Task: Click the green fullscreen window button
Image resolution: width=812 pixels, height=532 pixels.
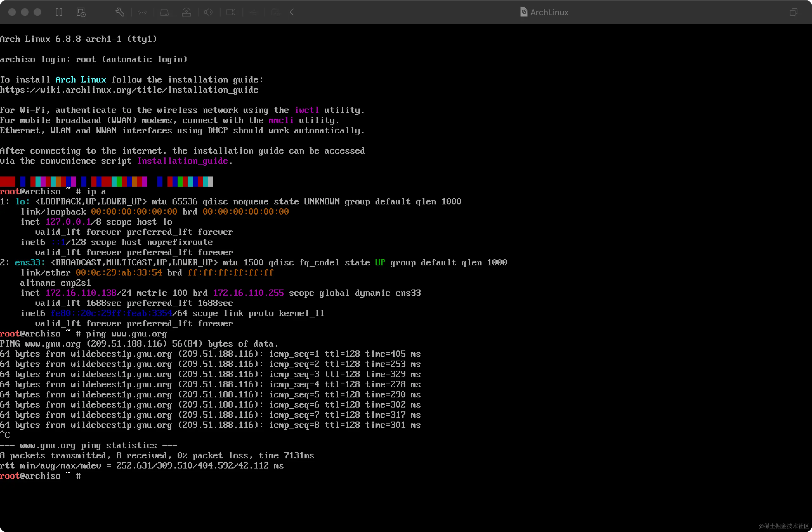Action: coord(37,12)
